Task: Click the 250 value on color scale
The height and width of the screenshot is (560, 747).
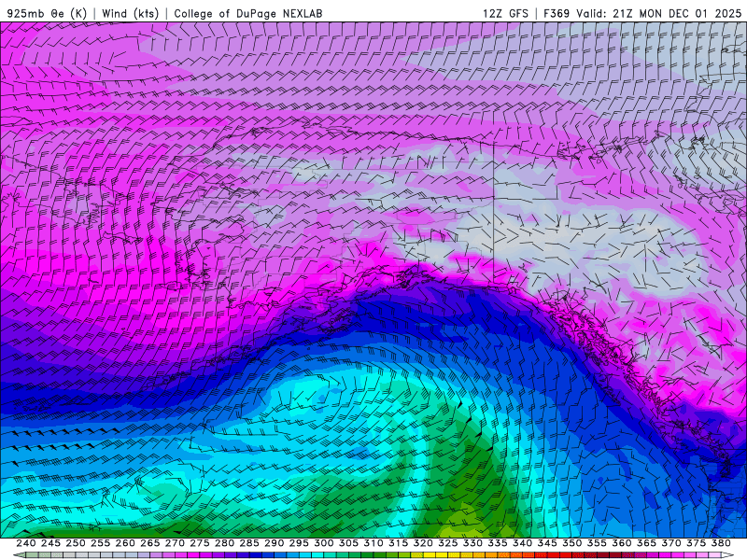Action: 76,543
